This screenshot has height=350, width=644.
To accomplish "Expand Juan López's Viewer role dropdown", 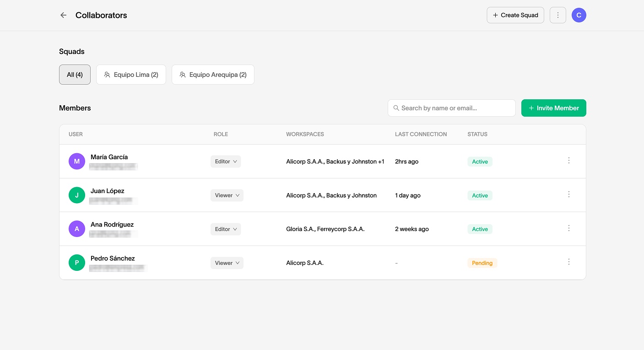I will tap(227, 195).
